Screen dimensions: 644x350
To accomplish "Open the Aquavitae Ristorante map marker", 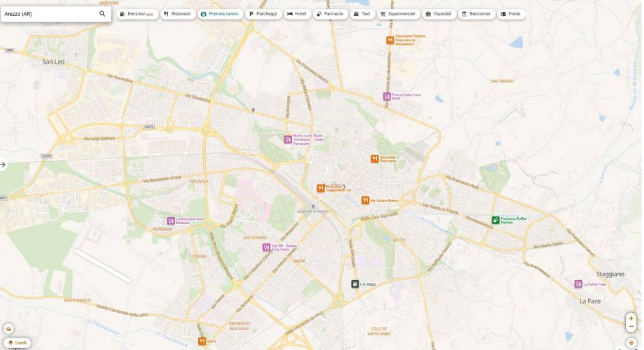I will pos(374,159).
